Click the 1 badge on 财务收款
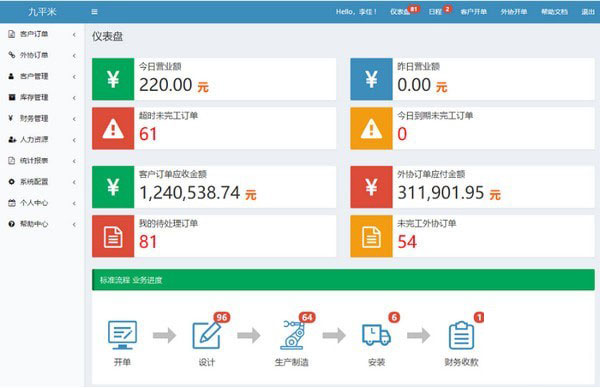600x388 pixels. click(479, 317)
